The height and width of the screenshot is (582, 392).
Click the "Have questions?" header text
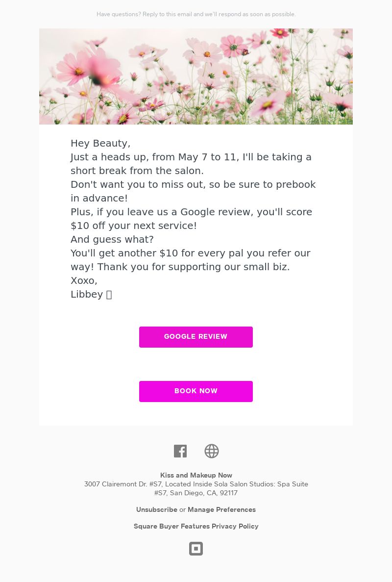pos(196,14)
